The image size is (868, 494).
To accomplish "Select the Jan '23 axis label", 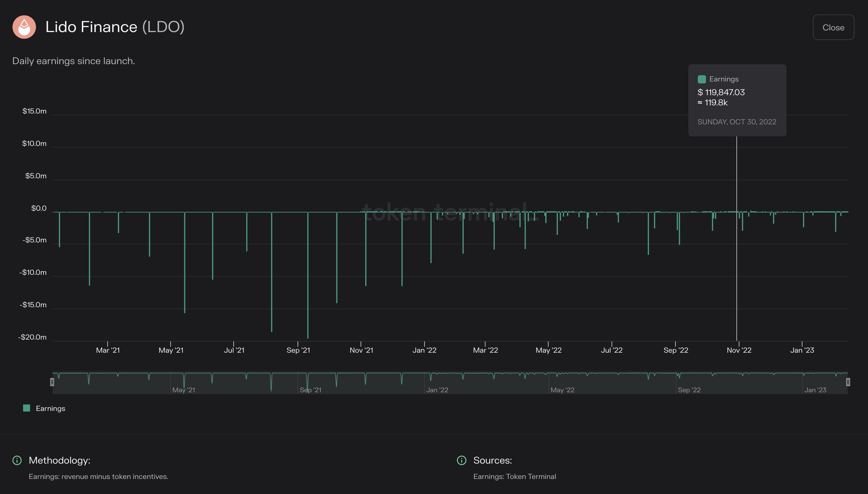I will pos(802,350).
